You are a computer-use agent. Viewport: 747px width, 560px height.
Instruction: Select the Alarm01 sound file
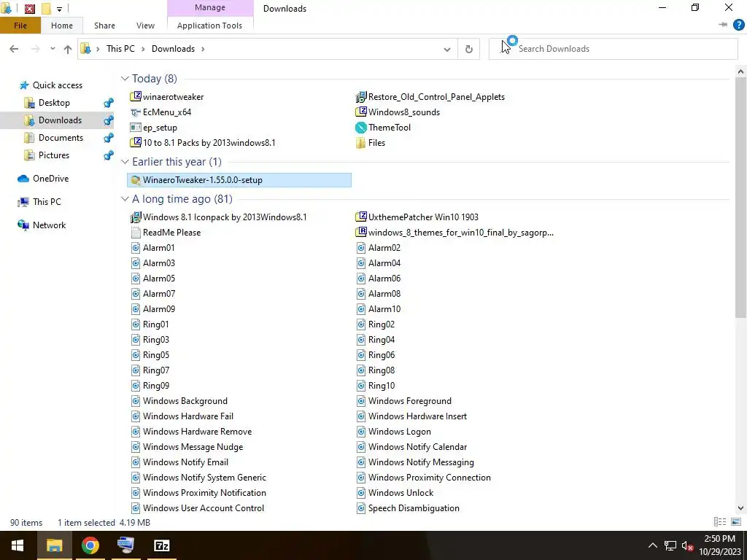(153, 248)
